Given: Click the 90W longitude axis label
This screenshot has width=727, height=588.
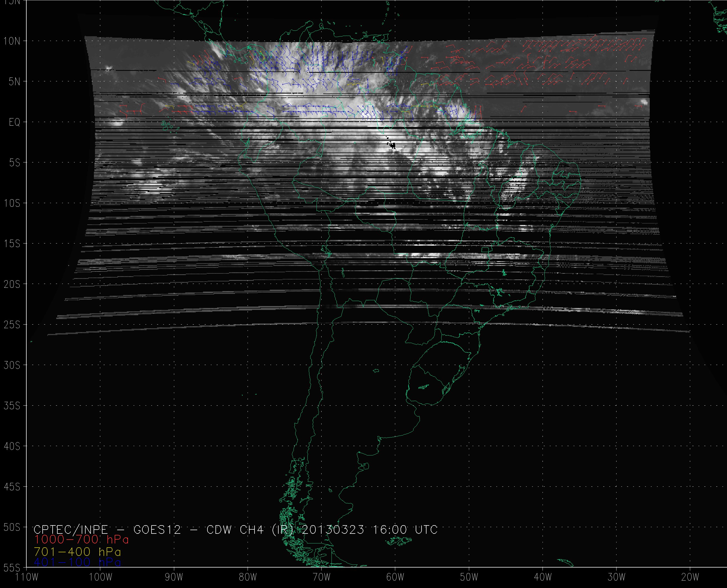Looking at the screenshot, I should coord(174,577).
